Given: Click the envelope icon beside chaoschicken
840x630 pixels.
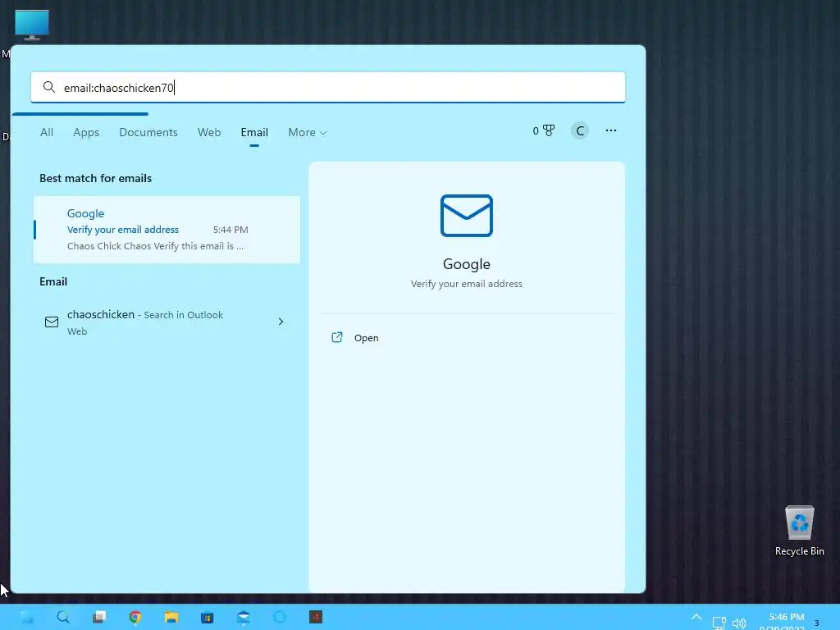Looking at the screenshot, I should 52,322.
